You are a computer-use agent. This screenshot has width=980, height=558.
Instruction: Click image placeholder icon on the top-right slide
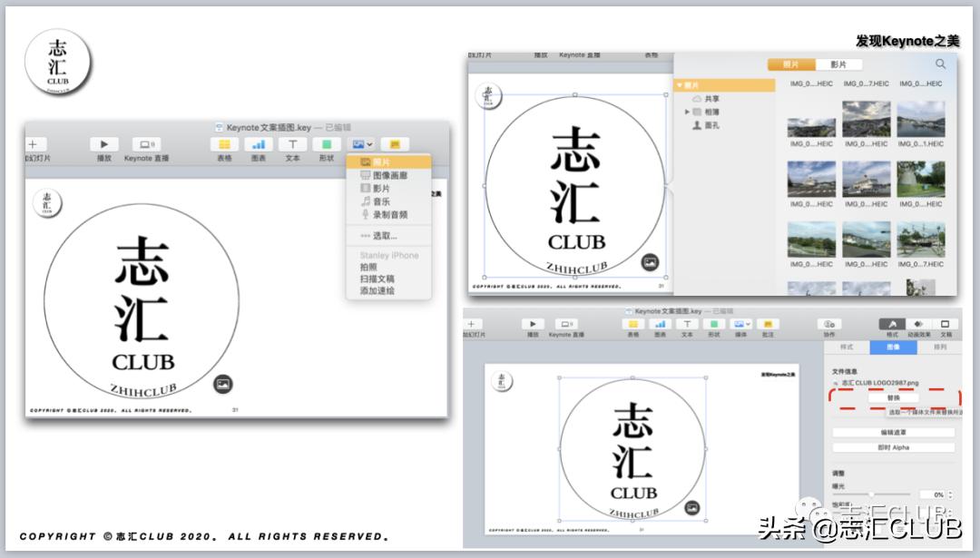pyautogui.click(x=649, y=262)
